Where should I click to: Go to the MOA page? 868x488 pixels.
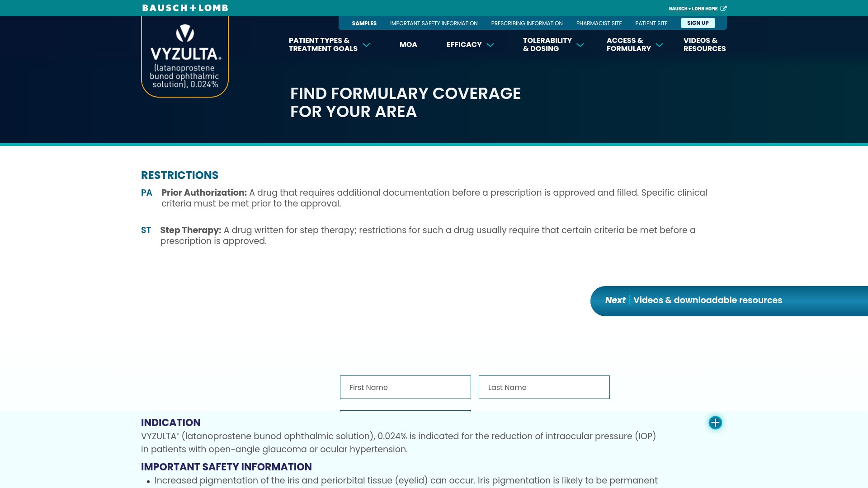[408, 45]
